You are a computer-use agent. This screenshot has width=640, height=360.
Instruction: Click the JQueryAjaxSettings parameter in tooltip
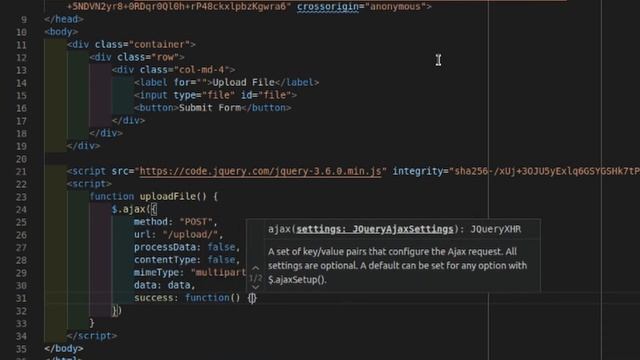[402, 229]
